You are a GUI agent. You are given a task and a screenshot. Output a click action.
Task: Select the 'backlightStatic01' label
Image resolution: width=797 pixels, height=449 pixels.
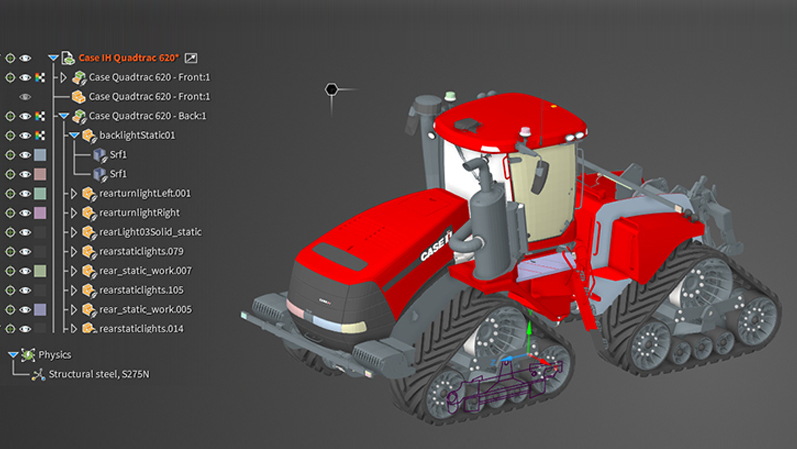pos(137,135)
